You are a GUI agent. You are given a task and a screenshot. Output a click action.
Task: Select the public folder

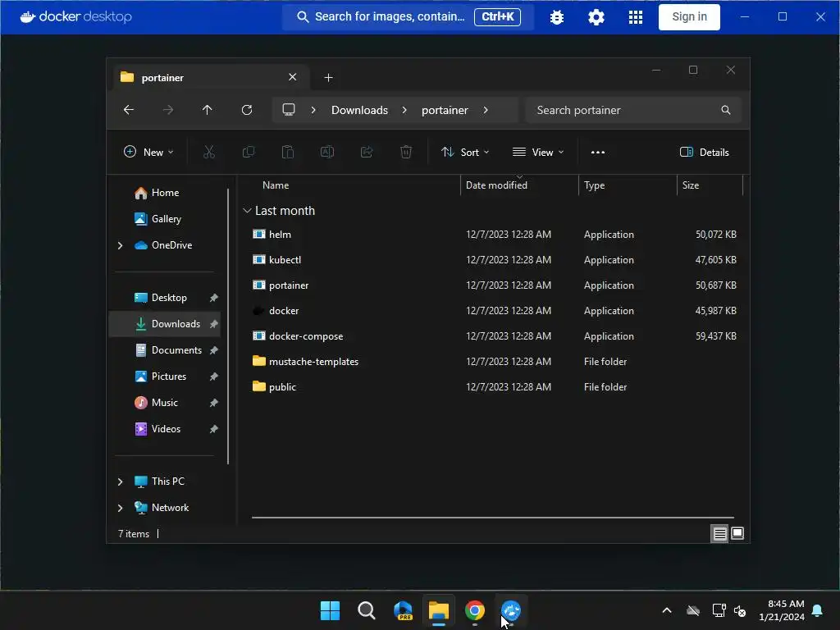[x=493, y=387]
